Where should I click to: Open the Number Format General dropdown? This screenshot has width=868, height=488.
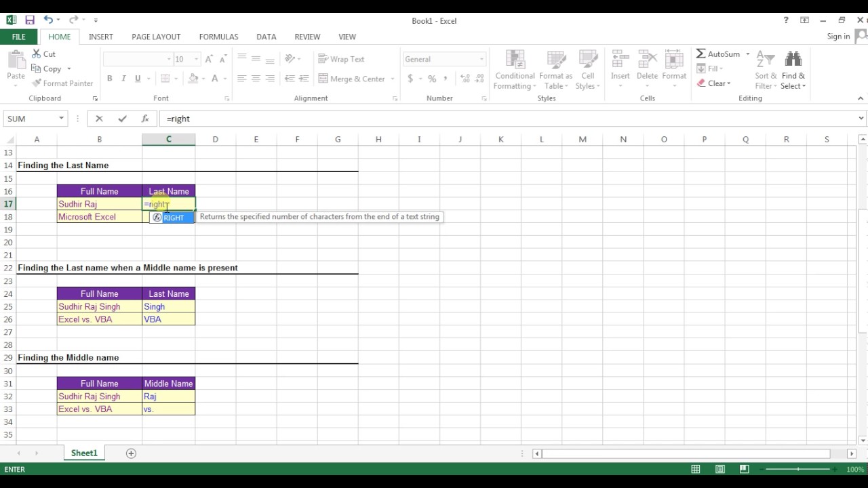click(x=481, y=59)
